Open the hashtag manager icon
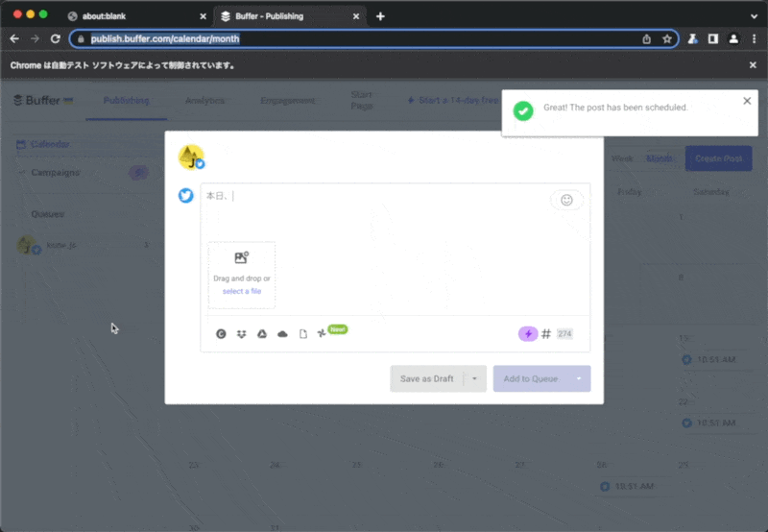Image resolution: width=768 pixels, height=532 pixels. pos(546,334)
